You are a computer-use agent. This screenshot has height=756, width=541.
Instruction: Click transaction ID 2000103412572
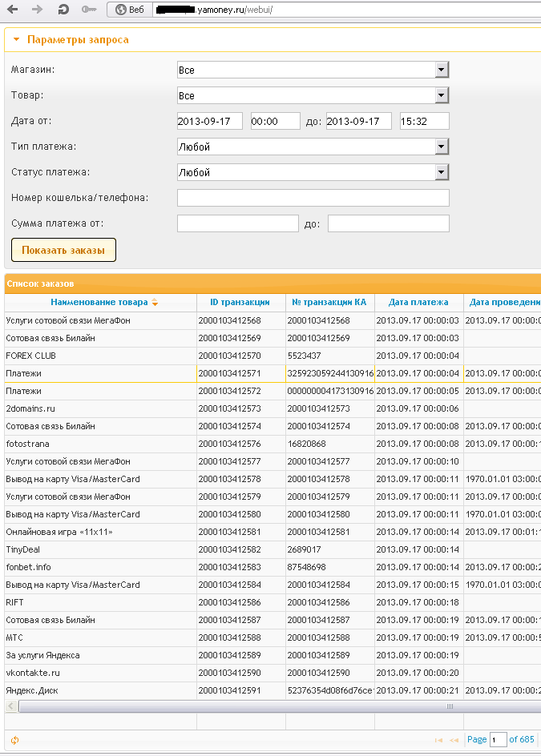230,391
